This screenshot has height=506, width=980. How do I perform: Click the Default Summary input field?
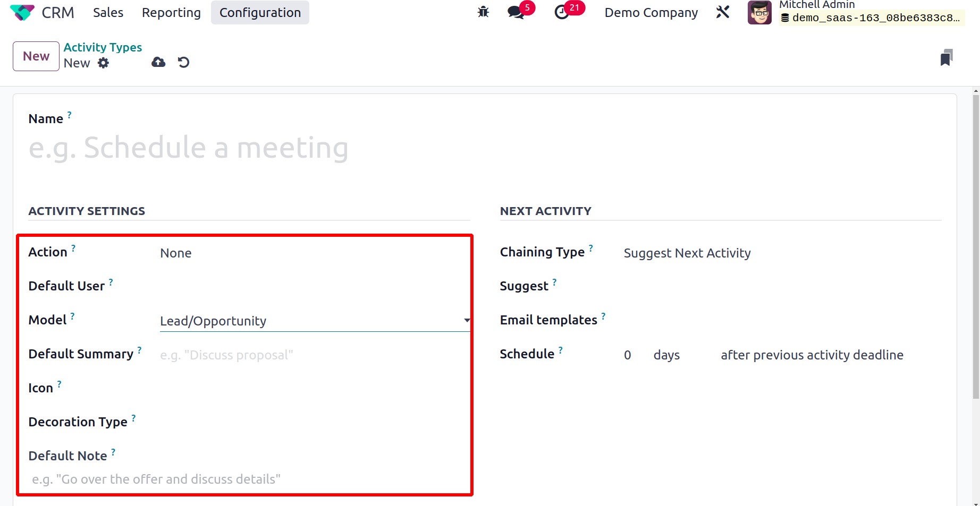(x=315, y=355)
